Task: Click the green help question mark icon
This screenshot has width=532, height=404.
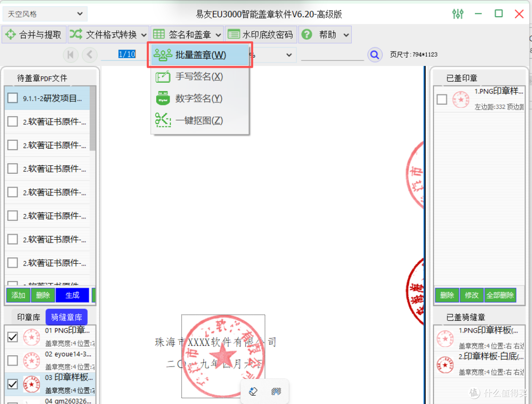Action: click(307, 34)
